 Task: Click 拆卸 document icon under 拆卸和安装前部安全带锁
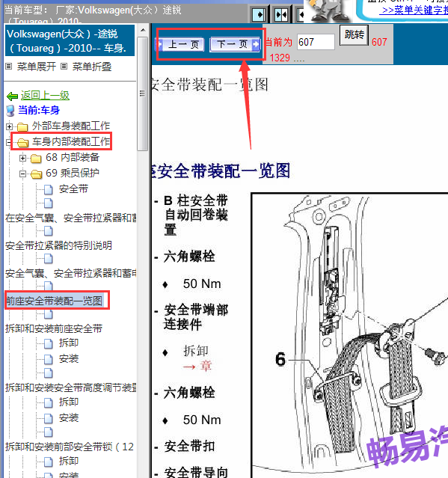(x=48, y=462)
